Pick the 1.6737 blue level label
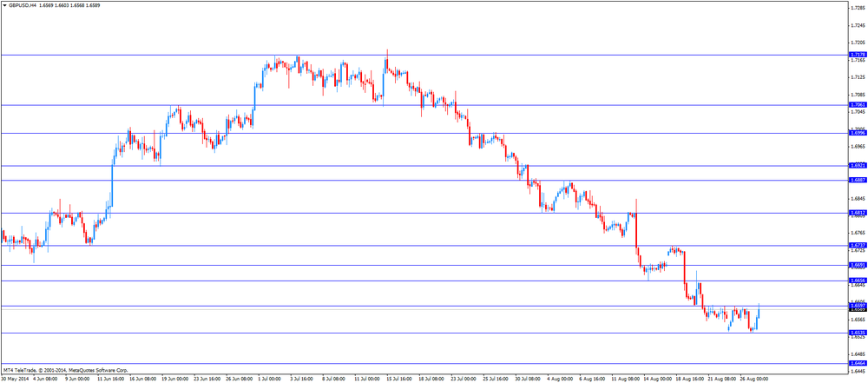 click(x=858, y=245)
